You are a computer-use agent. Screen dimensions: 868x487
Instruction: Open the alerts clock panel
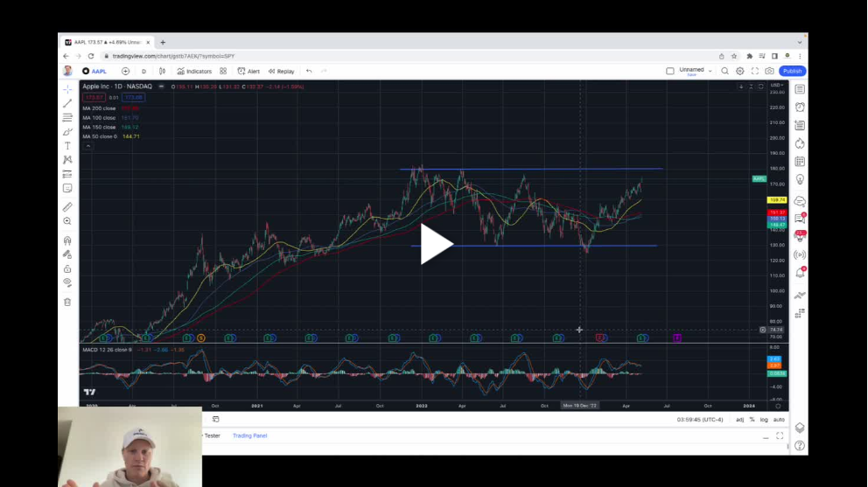click(800, 108)
